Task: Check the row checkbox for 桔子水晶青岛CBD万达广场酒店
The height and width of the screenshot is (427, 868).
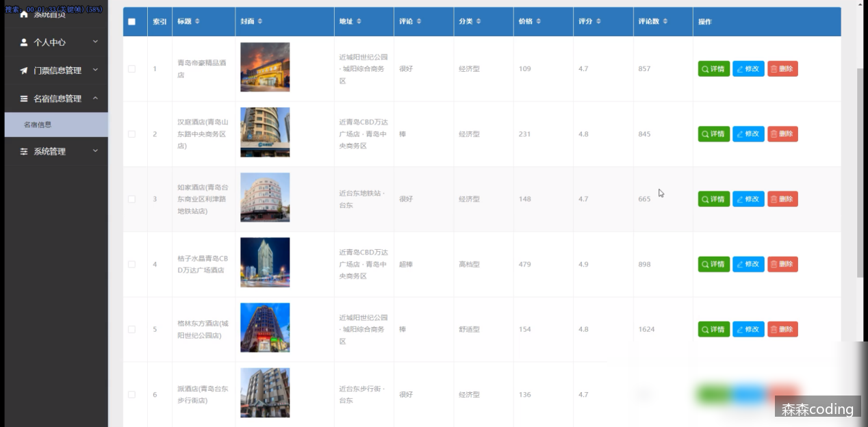Action: click(132, 264)
